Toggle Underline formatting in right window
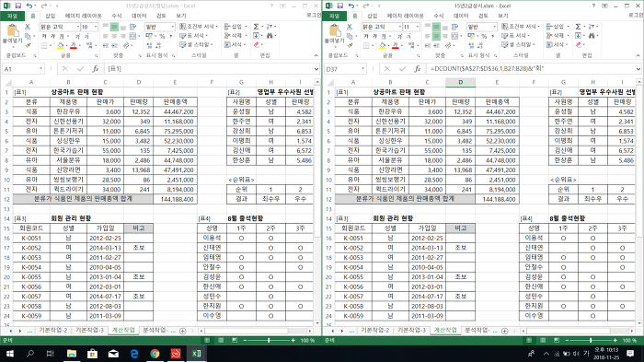644x362 pixels. [384, 36]
